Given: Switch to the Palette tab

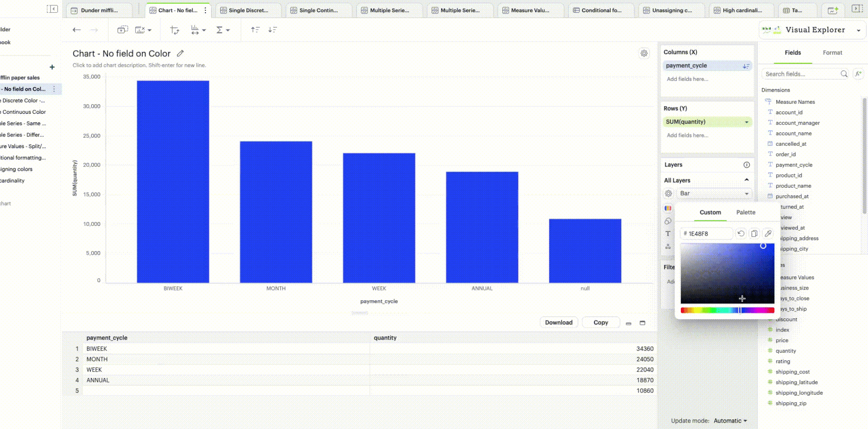Looking at the screenshot, I should [745, 212].
